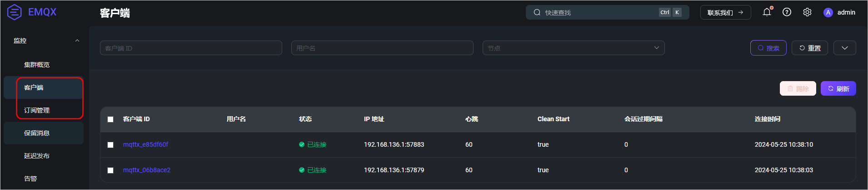The width and height of the screenshot is (868, 190).
Task: Open the settings gear icon
Action: coord(807,12)
